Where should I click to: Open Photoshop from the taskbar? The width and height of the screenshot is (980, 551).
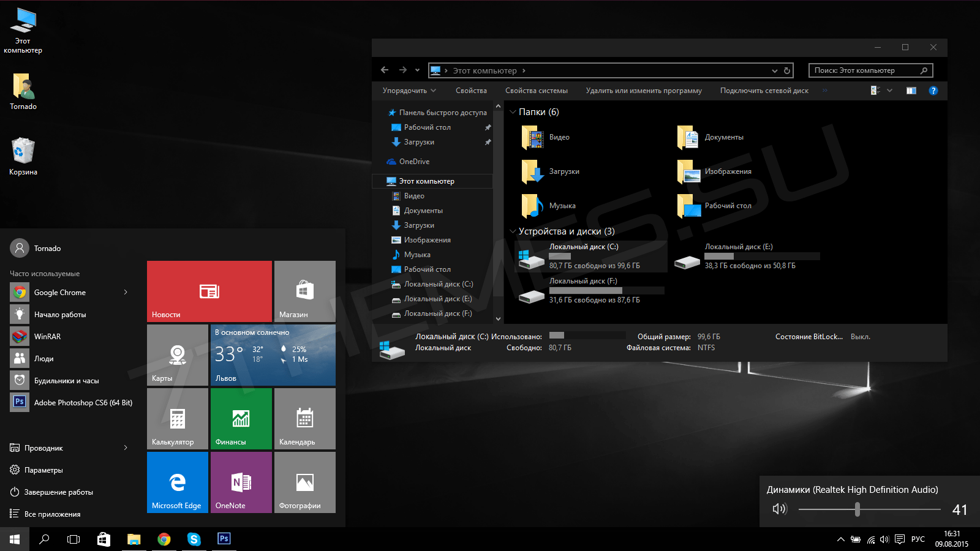224,539
